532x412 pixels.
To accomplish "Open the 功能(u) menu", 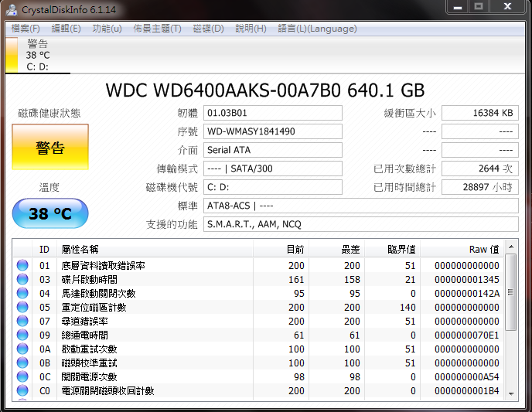I will point(107,29).
